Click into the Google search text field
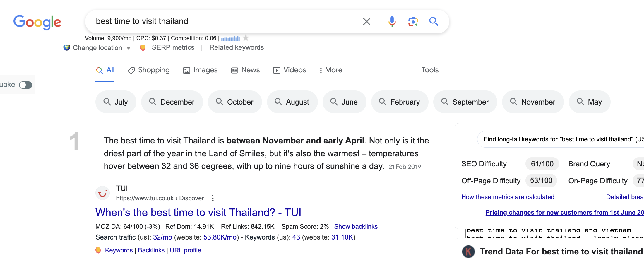 [222, 21]
